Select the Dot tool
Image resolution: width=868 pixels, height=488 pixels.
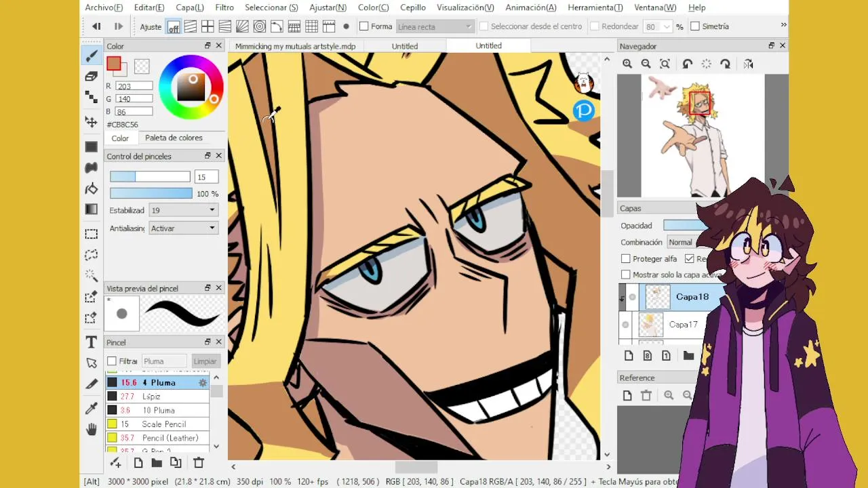click(x=92, y=98)
